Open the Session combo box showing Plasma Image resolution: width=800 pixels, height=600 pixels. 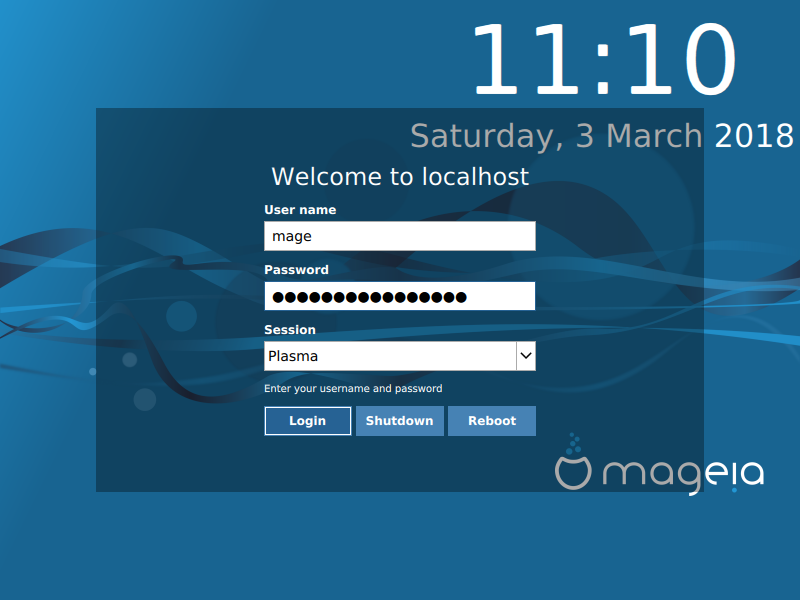click(400, 356)
